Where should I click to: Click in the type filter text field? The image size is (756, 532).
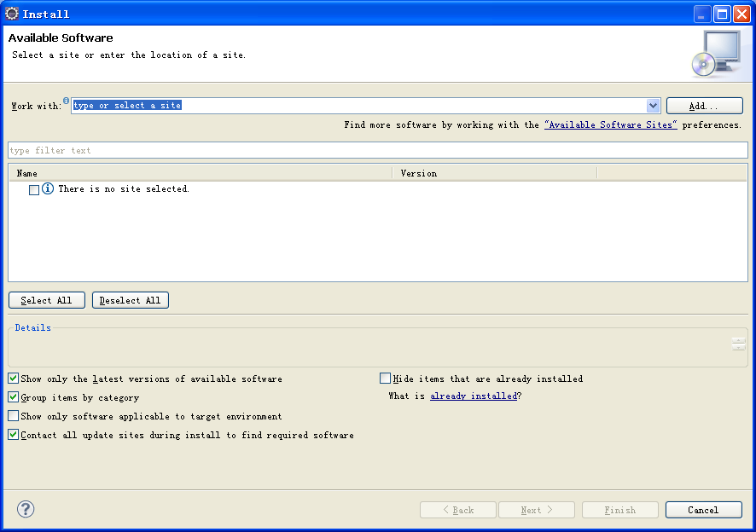pyautogui.click(x=377, y=151)
